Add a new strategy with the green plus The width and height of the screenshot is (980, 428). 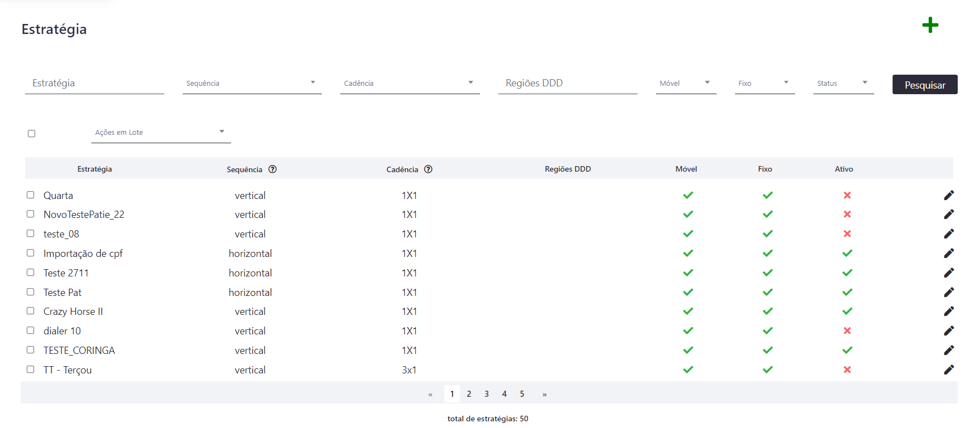930,25
